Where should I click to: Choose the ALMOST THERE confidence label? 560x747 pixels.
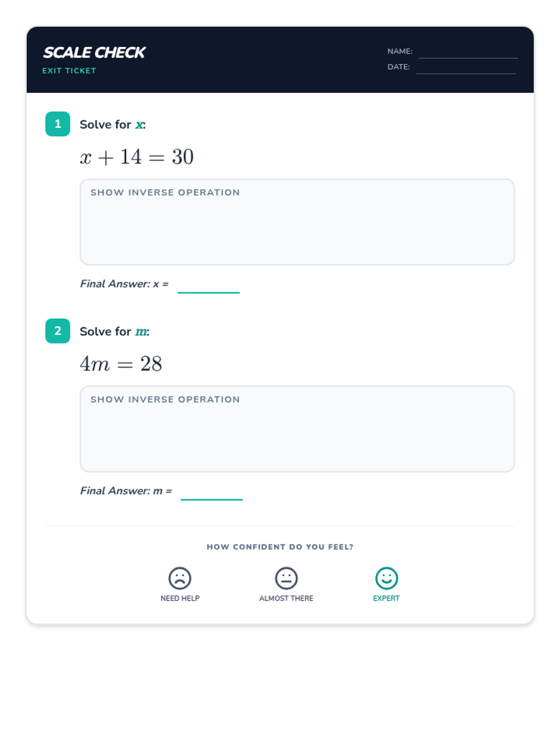point(286,599)
